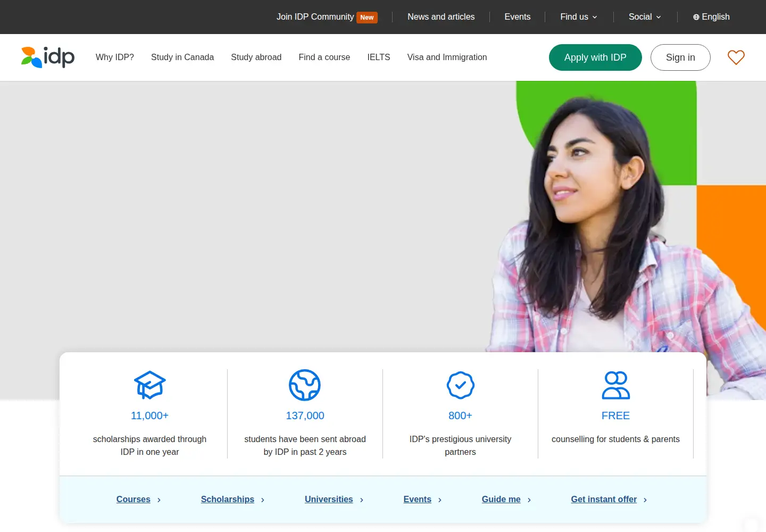766x532 pixels.
Task: Click the 800+ statistic text
Action: tap(460, 416)
